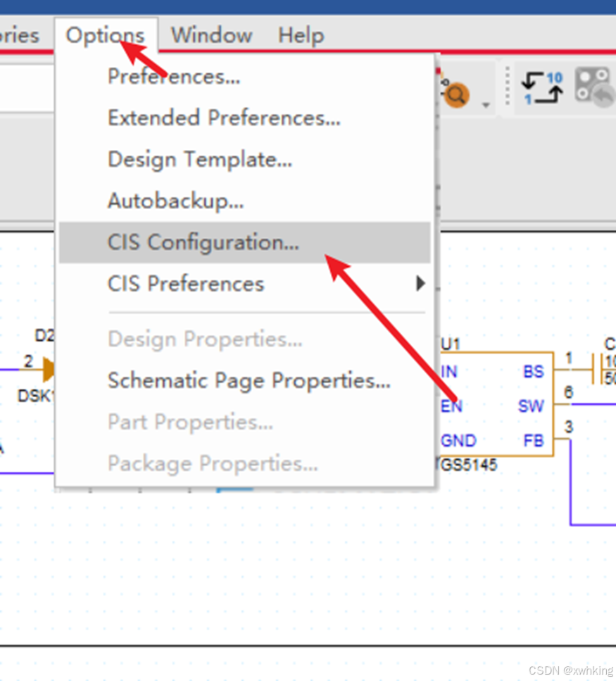The height and width of the screenshot is (681, 616).
Task: Click the GND pin label on U1
Action: tap(458, 440)
